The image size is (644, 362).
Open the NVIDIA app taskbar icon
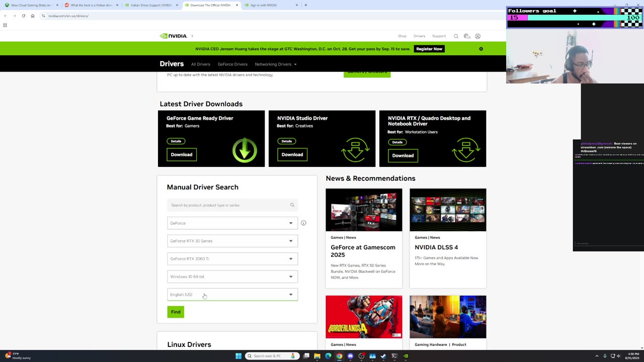tap(406, 356)
